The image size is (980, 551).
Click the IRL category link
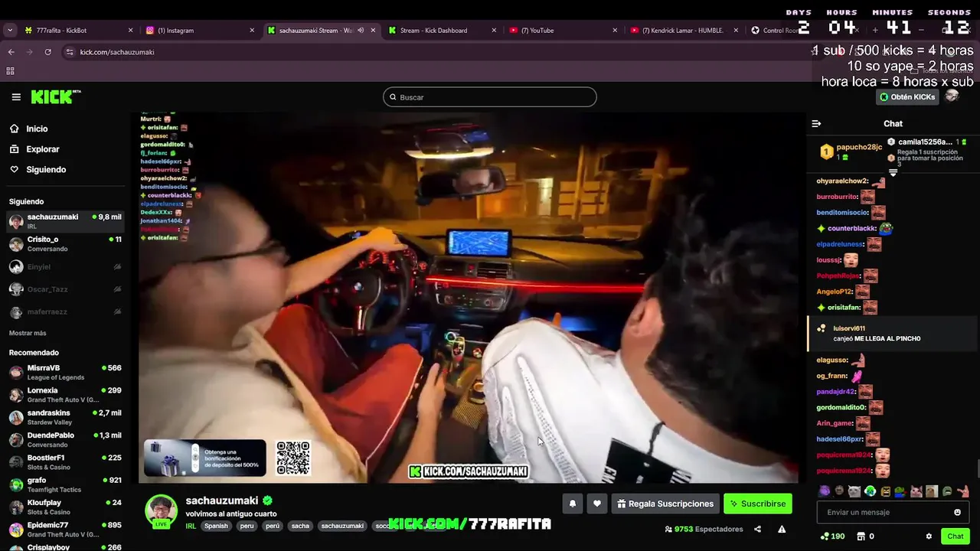191,526
